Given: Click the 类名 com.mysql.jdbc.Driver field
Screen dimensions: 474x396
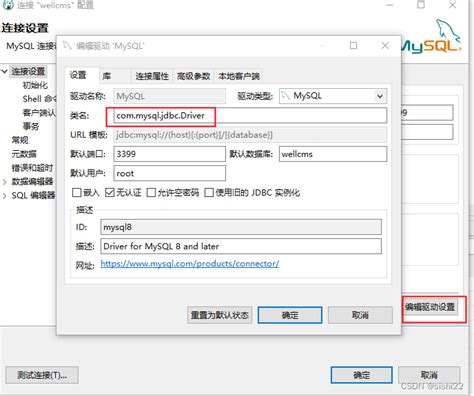Looking at the screenshot, I should tap(250, 116).
